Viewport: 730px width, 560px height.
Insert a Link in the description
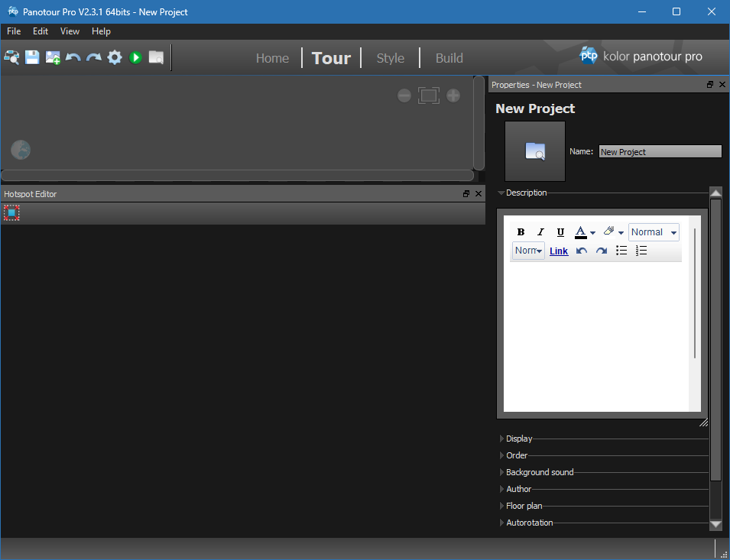[559, 251]
